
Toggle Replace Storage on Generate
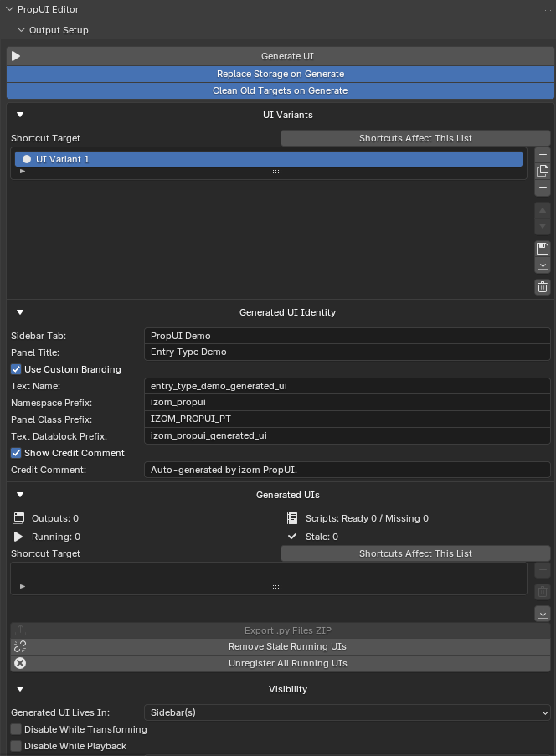(x=281, y=74)
